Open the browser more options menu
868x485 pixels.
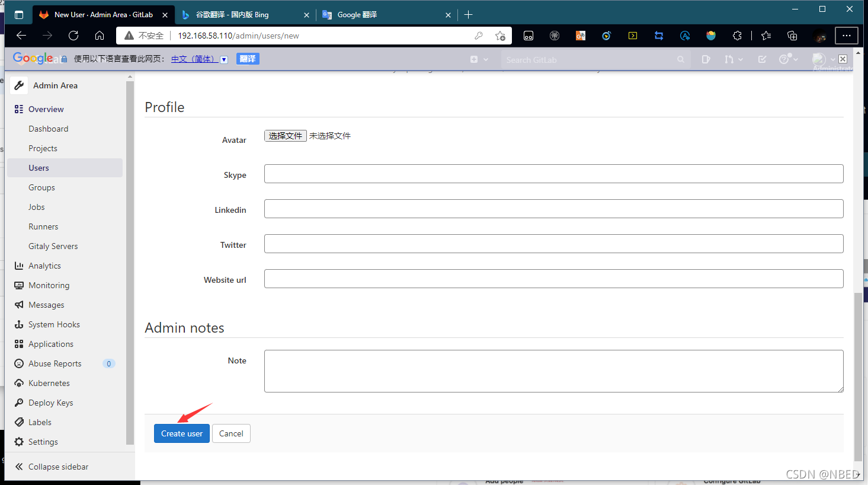click(847, 36)
